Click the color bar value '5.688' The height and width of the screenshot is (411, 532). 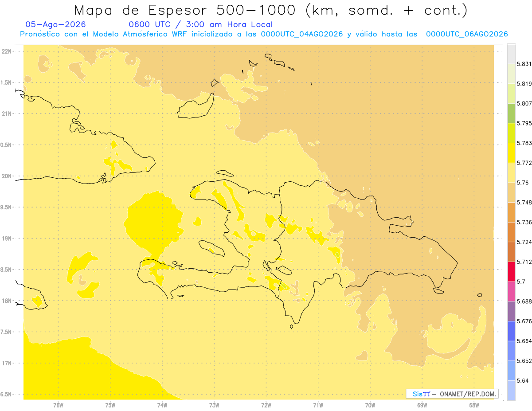pos(524,301)
